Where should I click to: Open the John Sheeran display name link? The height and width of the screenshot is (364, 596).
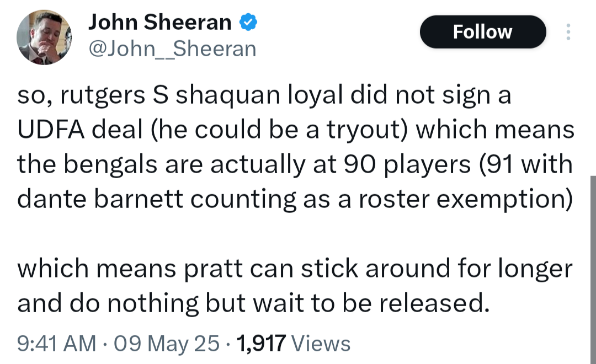159,22
